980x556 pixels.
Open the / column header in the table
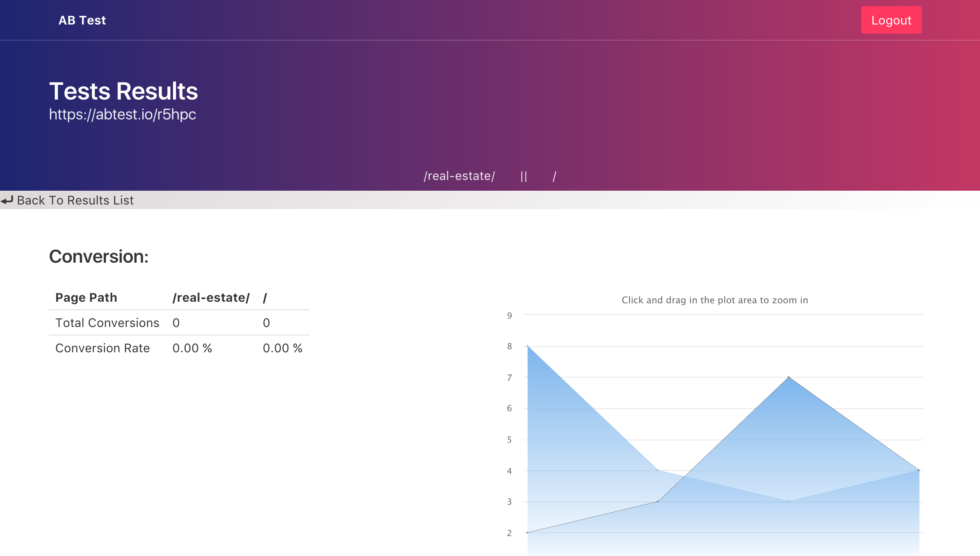pyautogui.click(x=265, y=297)
